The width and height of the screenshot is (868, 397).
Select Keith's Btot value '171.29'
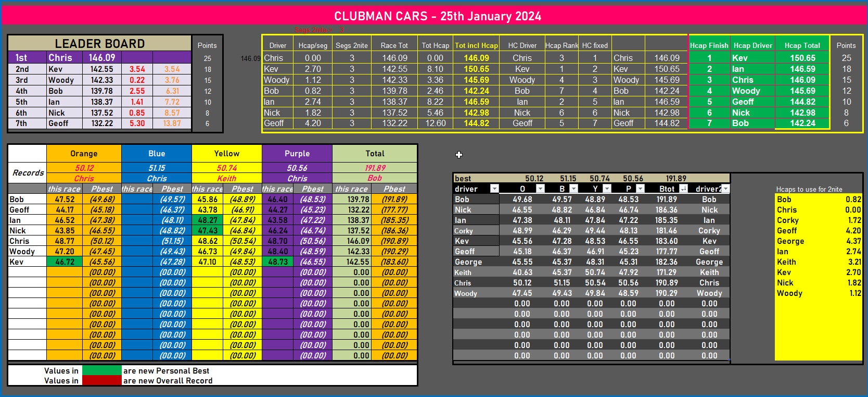[667, 272]
